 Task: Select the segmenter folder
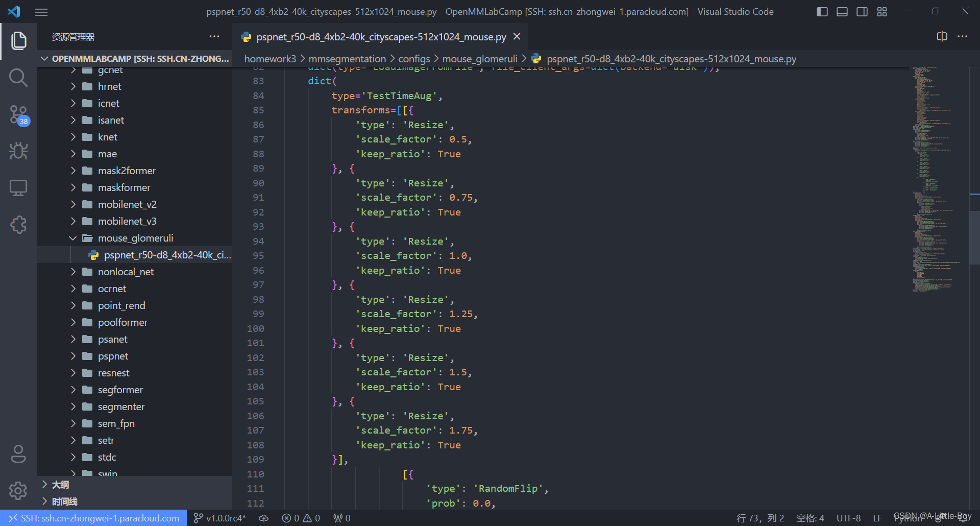tap(135, 407)
